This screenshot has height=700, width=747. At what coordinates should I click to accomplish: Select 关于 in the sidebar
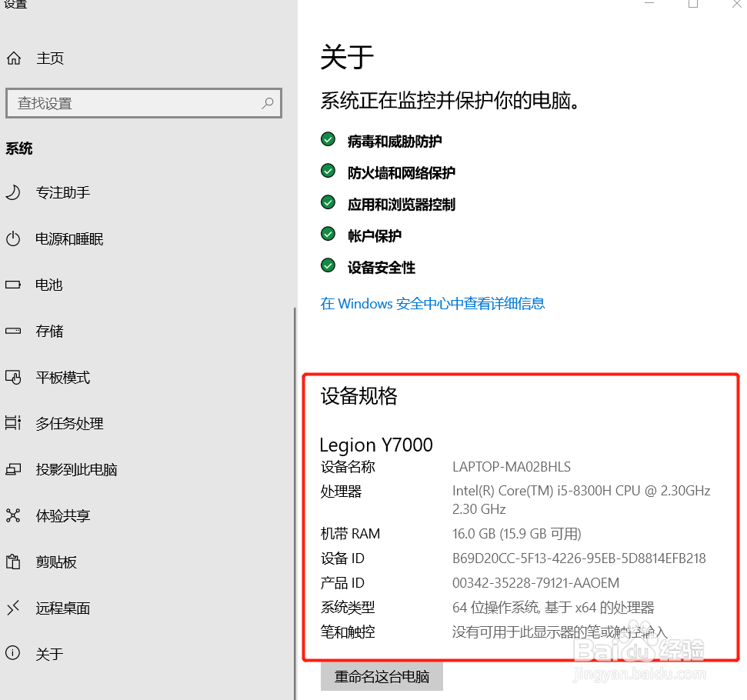pyautogui.click(x=49, y=654)
